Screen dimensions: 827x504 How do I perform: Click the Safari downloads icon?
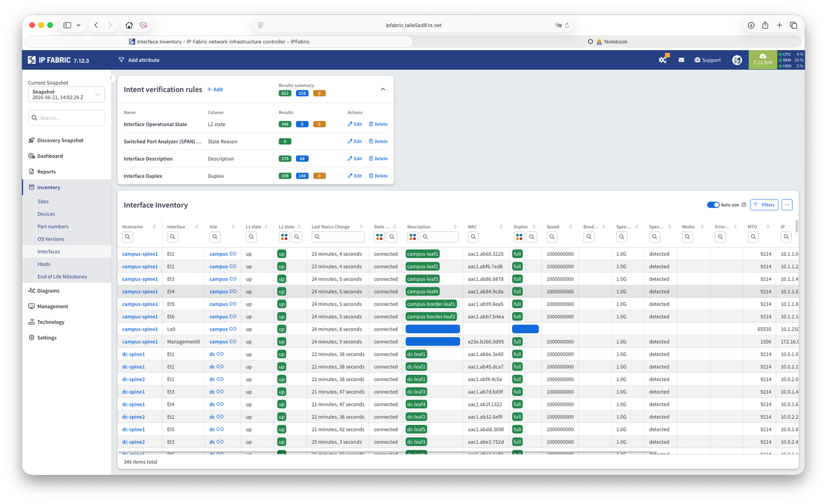point(751,25)
